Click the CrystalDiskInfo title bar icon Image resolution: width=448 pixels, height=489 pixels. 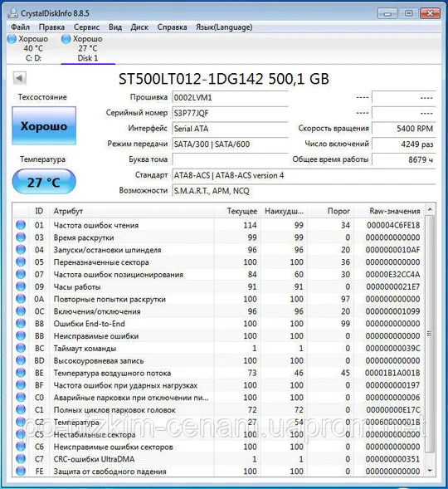[12, 13]
